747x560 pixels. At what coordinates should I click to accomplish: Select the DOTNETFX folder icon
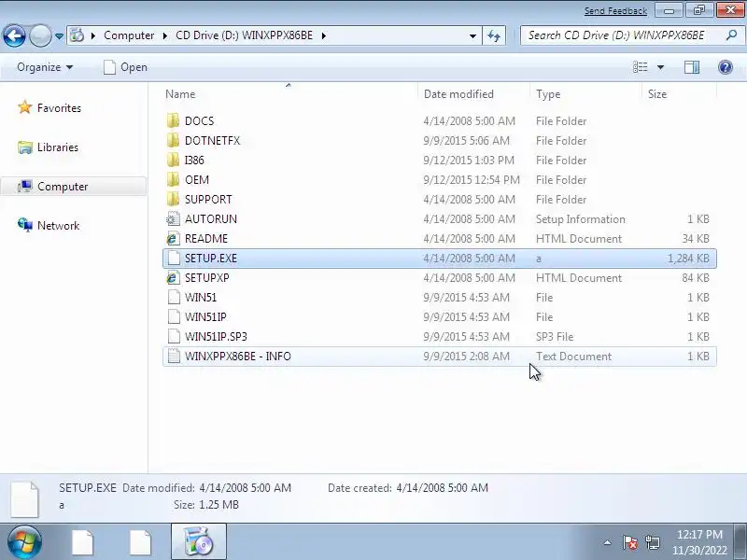(x=174, y=140)
